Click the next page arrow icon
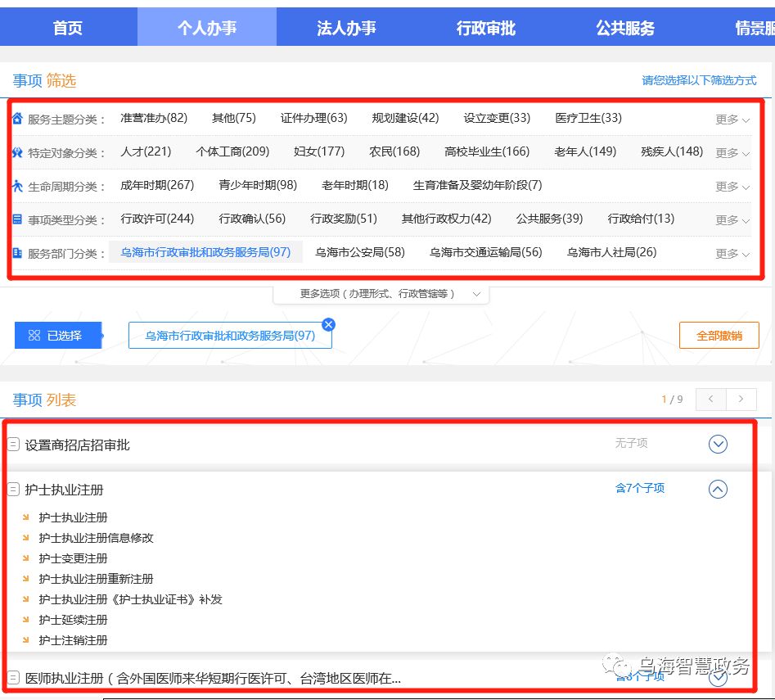Screen dimensions: 775x700 pyautogui.click(x=741, y=399)
